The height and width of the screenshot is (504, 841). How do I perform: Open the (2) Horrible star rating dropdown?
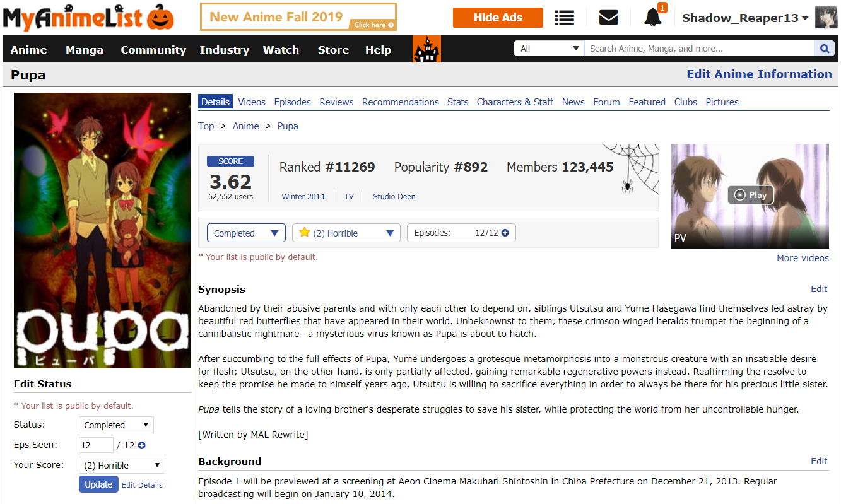tap(346, 233)
